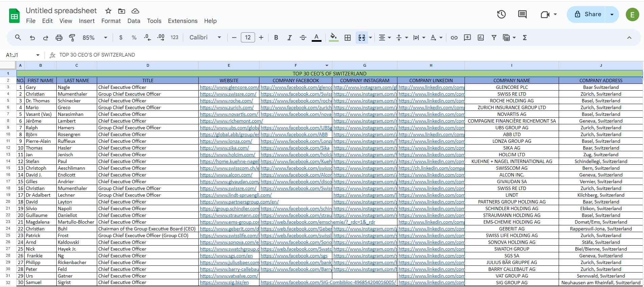Open the Google Sheets home icon
The width and height of the screenshot is (644, 287).
tap(14, 16)
